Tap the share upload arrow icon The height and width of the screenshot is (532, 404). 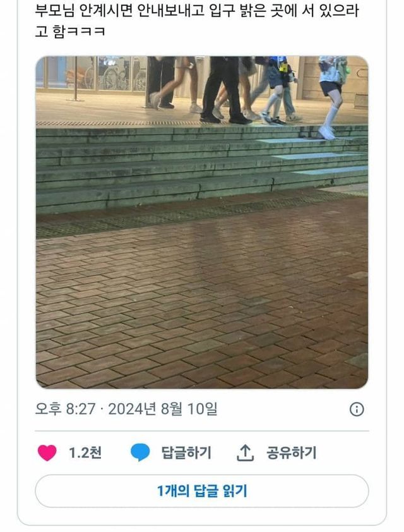pyautogui.click(x=245, y=452)
